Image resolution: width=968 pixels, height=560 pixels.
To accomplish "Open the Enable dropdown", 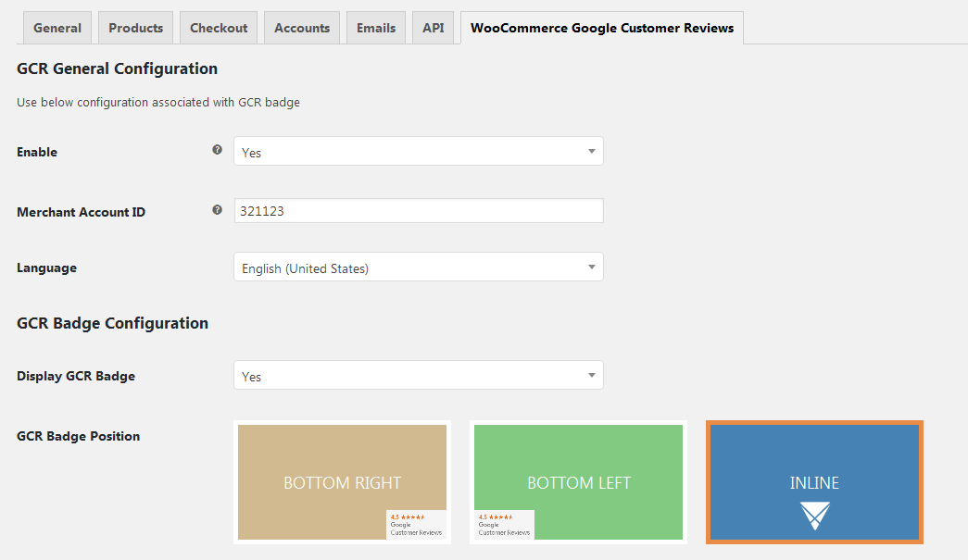I will pyautogui.click(x=418, y=152).
